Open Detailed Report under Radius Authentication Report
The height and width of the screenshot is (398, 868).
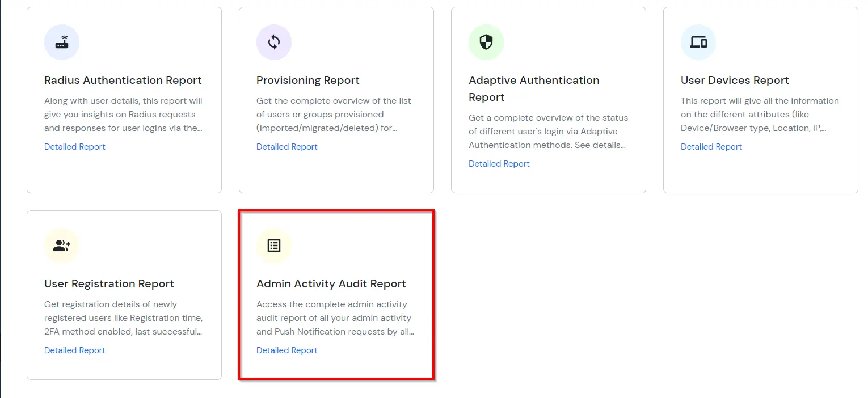point(74,146)
